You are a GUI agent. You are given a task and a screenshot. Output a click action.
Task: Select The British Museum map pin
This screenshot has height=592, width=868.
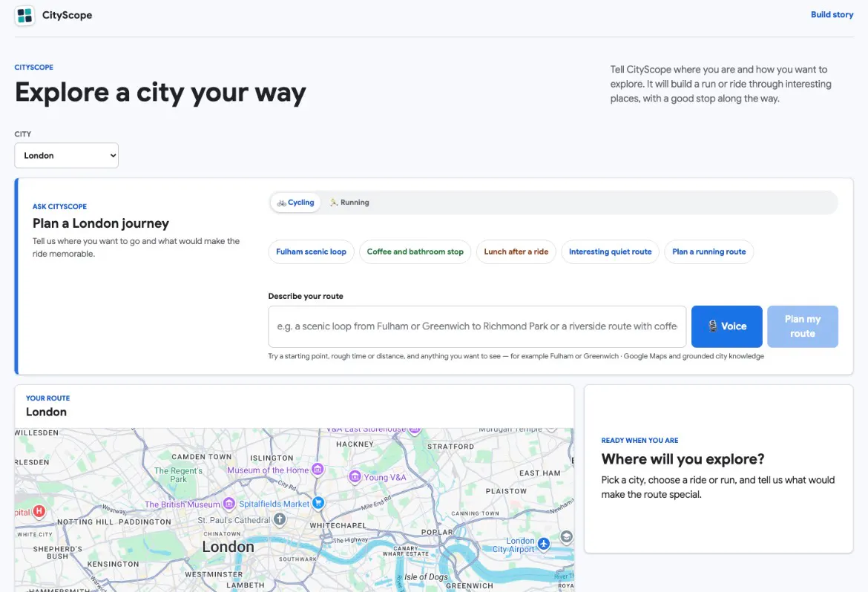(x=228, y=504)
